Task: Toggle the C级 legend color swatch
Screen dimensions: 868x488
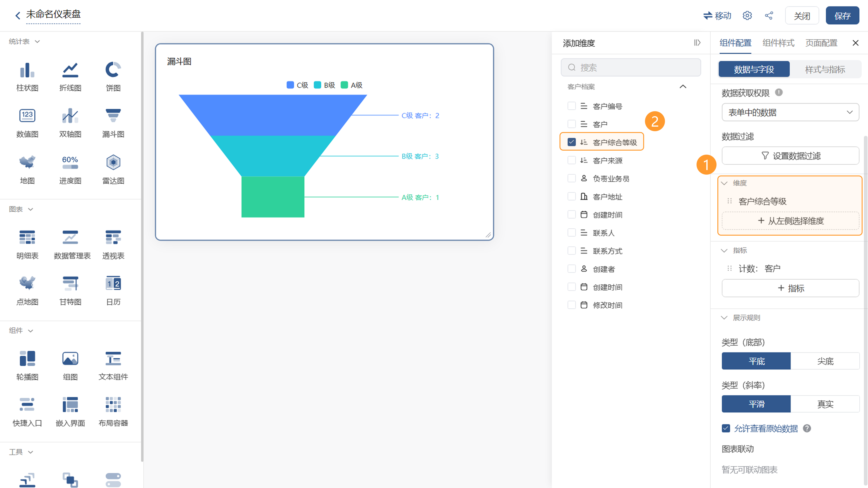Action: click(290, 85)
